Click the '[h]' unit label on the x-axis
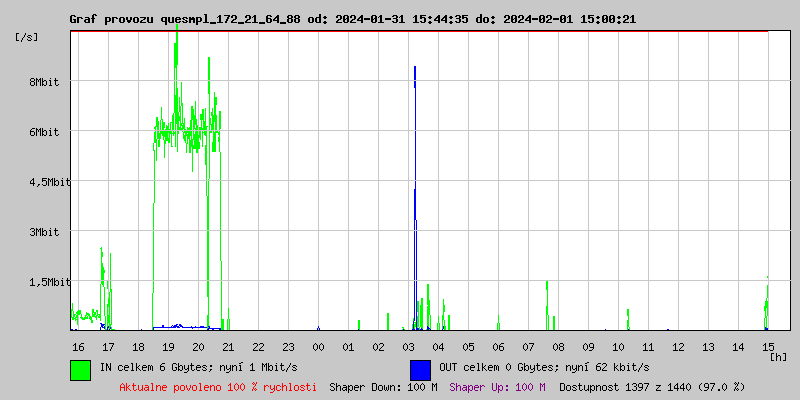 click(779, 356)
